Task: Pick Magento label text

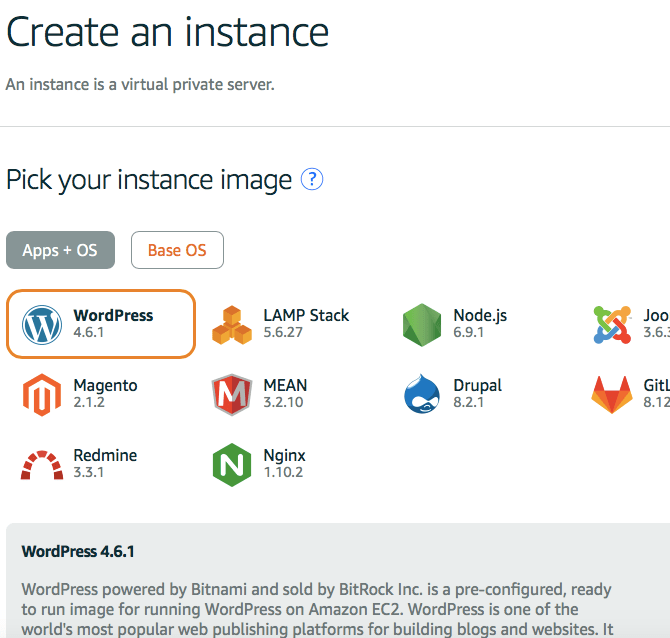Action: [105, 386]
